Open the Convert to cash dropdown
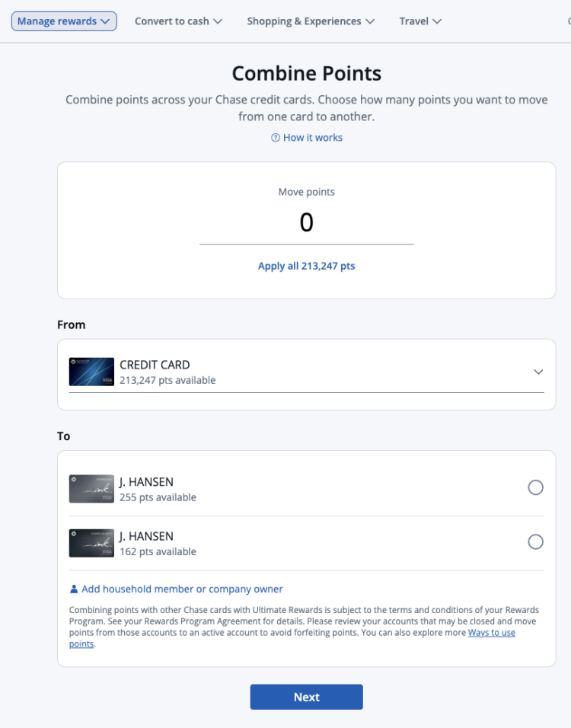Image resolution: width=571 pixels, height=728 pixels. click(178, 21)
